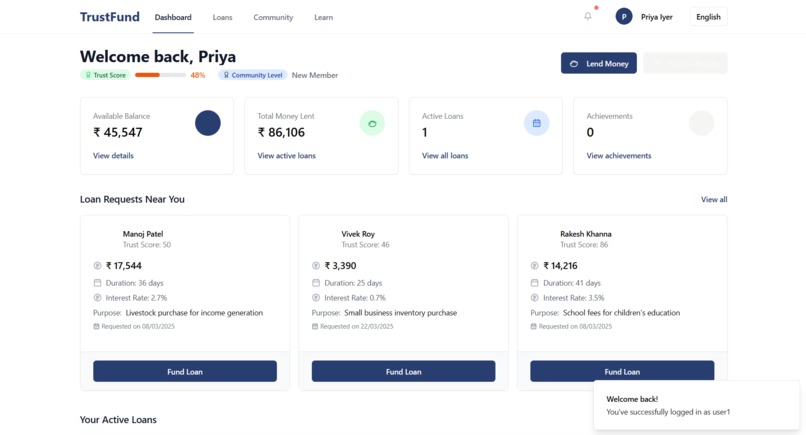Go to the Learn tab
This screenshot has width=806, height=435.
click(x=323, y=17)
